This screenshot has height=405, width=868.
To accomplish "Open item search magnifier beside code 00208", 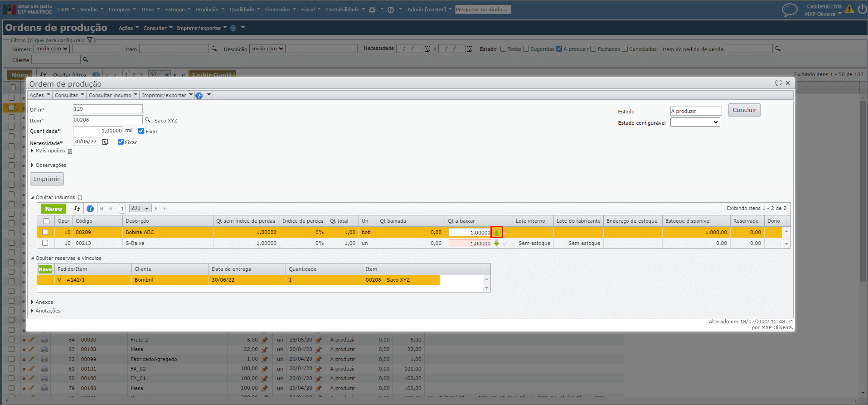I will [x=148, y=120].
